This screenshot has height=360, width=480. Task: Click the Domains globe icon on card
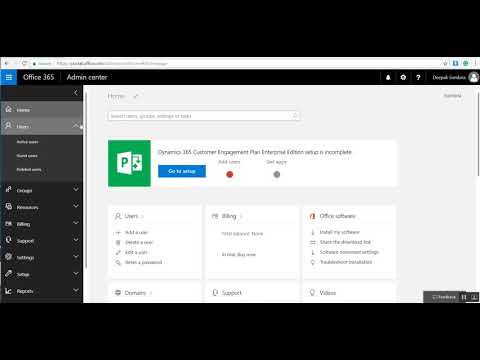coord(118,293)
